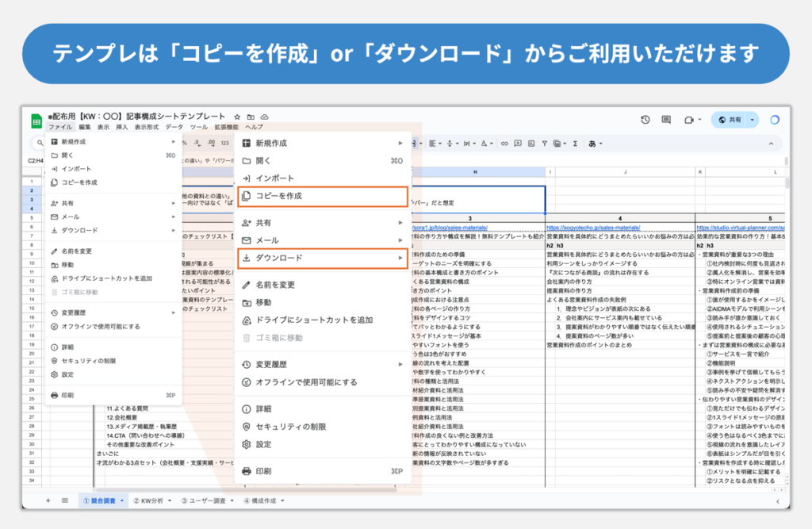812x529 pixels.
Task: Select セキュリティの制限 in the small File menu
Action: tap(113, 361)
